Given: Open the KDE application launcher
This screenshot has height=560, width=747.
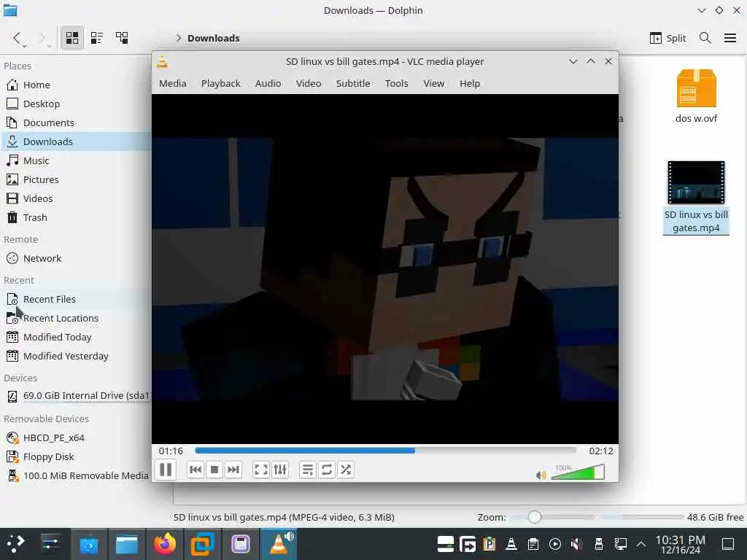Looking at the screenshot, I should click(16, 544).
